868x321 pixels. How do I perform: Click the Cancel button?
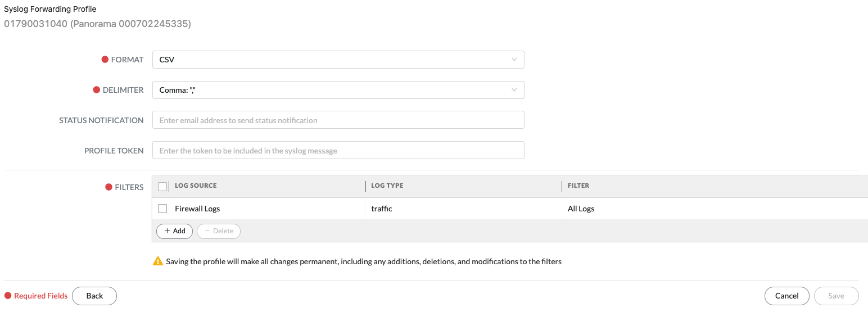(x=786, y=296)
